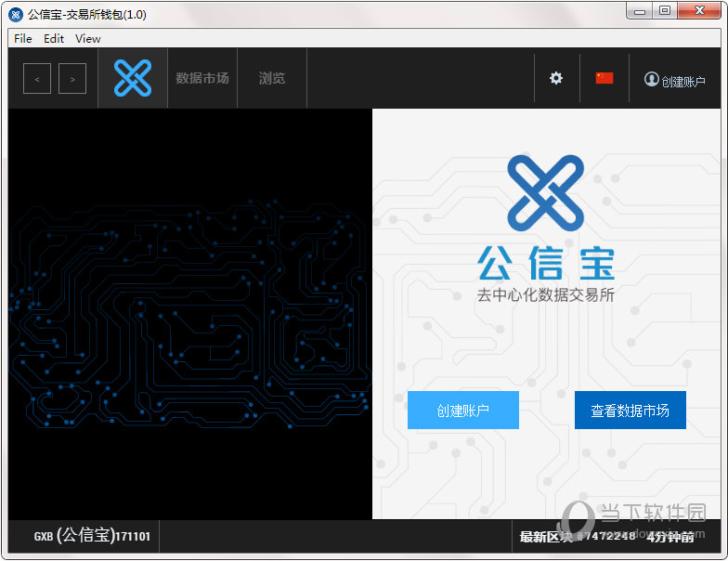728x561 pixels.
Task: Go forward with the right arrow button
Action: click(72, 79)
